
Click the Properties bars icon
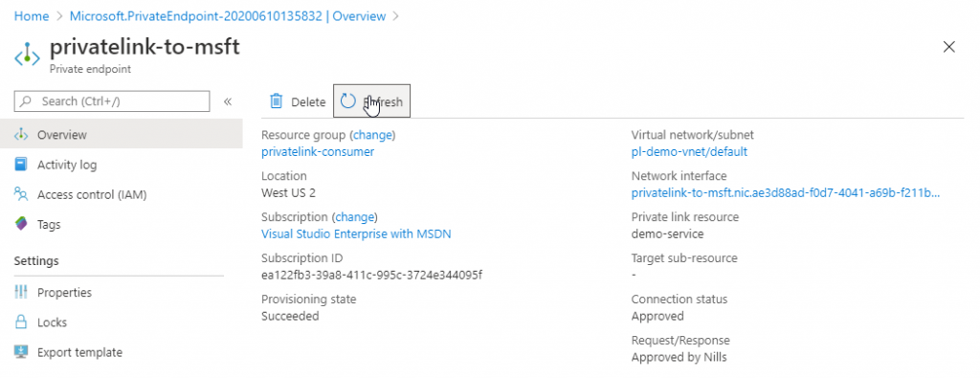coord(21,293)
